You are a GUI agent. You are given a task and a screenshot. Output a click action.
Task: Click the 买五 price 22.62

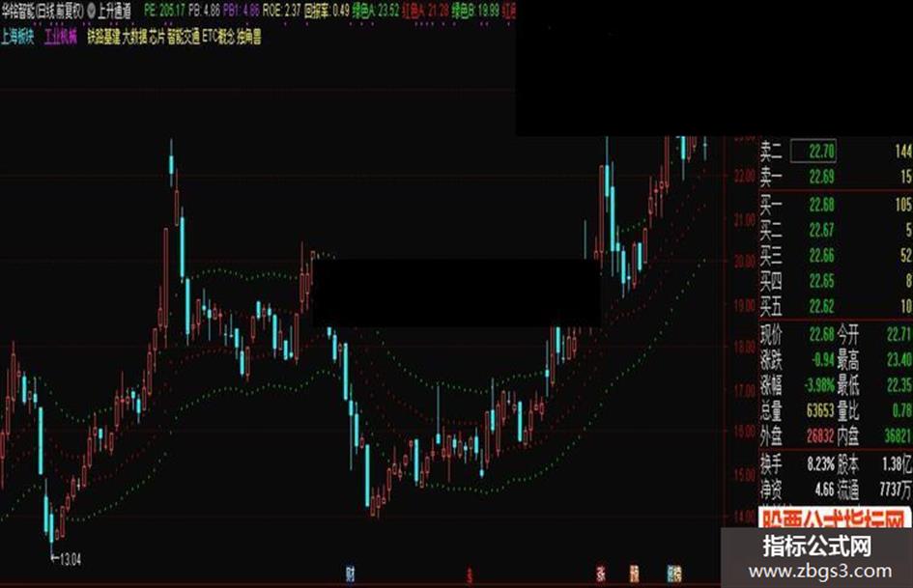[821, 306]
